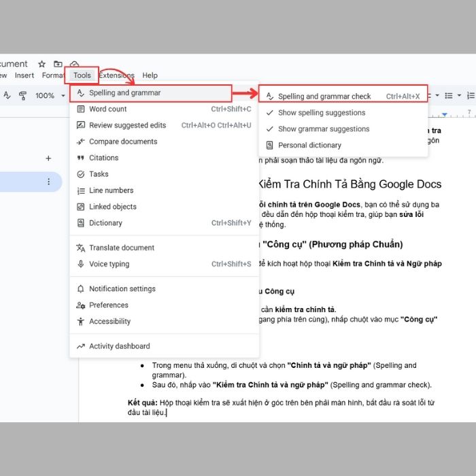This screenshot has height=476, width=476.
Task: Open the Help menu
Action: pos(150,75)
